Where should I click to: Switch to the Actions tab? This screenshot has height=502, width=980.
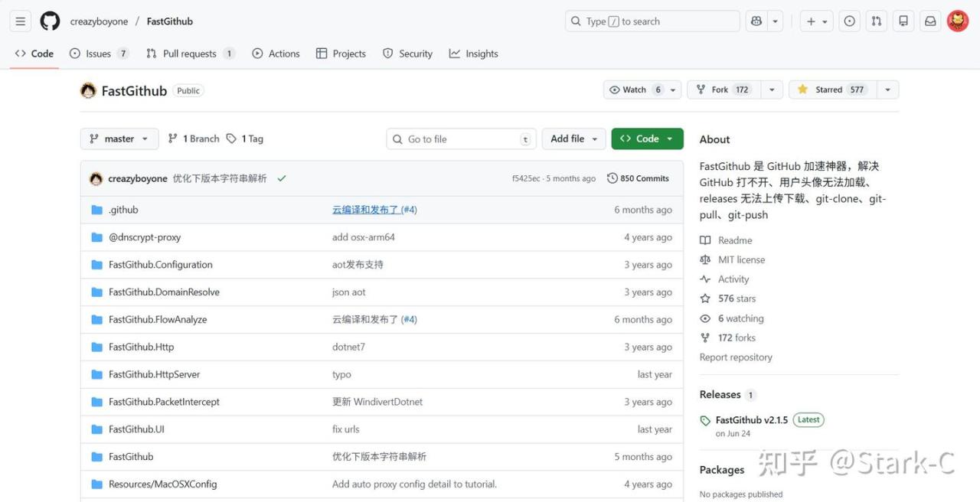pyautogui.click(x=276, y=54)
